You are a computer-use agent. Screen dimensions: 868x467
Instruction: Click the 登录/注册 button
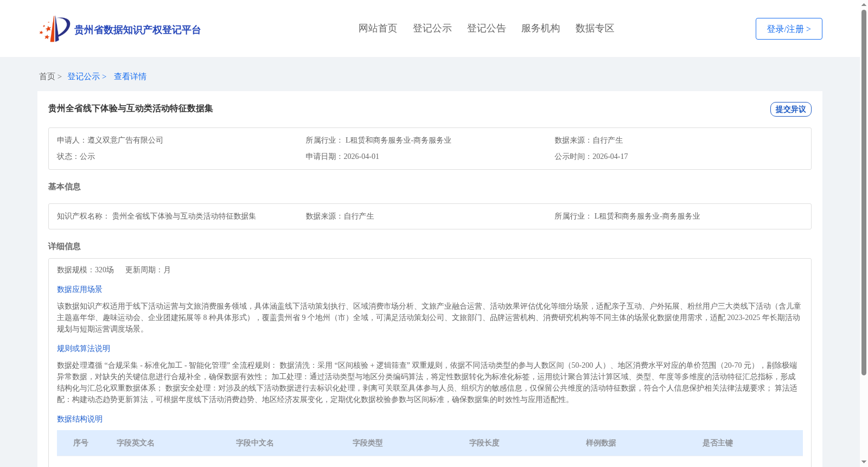point(789,29)
